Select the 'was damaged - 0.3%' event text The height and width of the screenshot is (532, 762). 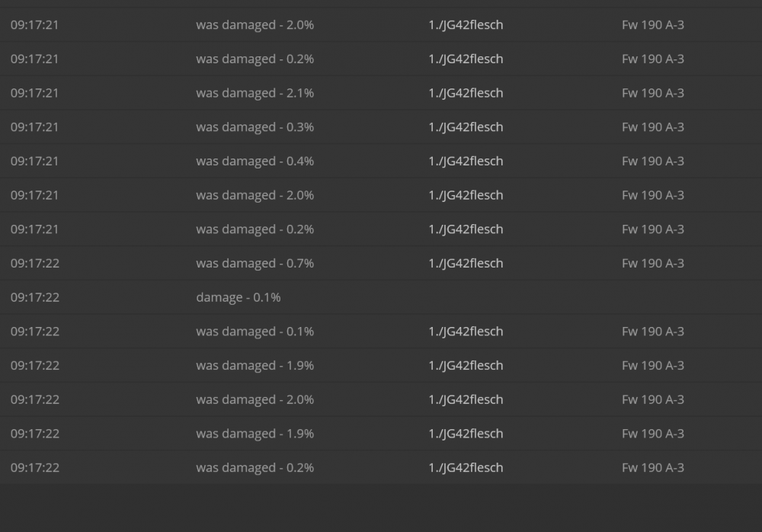point(255,127)
